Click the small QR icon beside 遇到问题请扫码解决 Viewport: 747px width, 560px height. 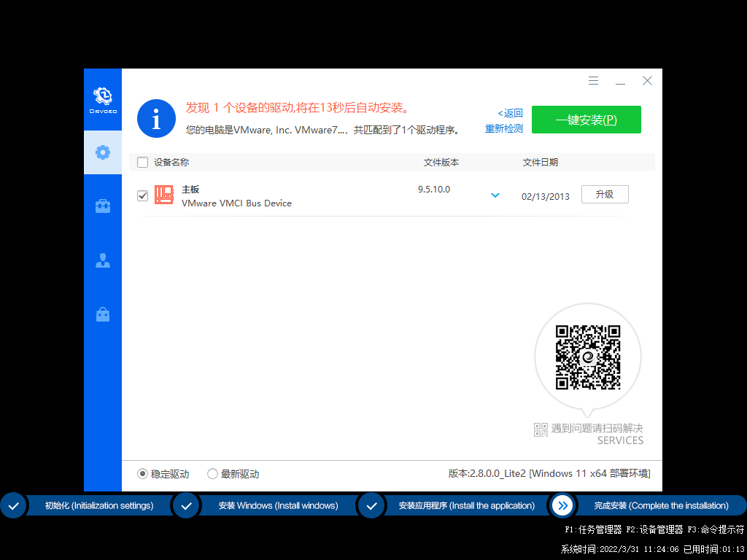[541, 429]
